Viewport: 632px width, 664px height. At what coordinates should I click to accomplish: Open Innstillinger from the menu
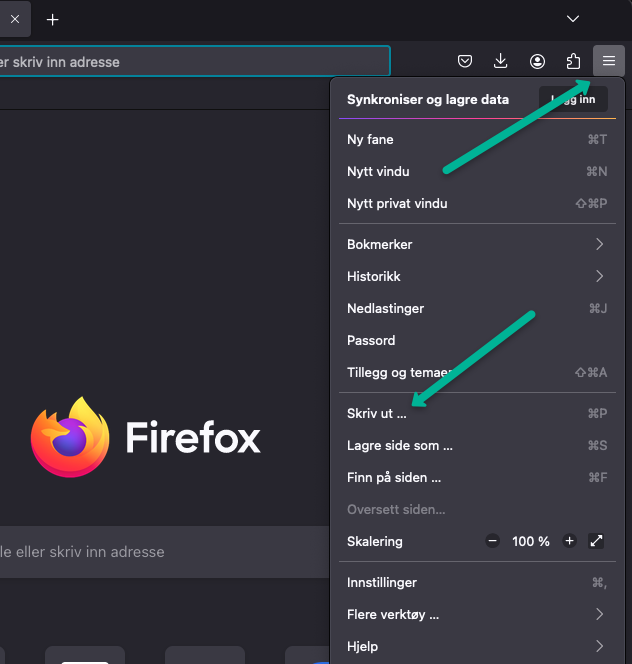(382, 582)
